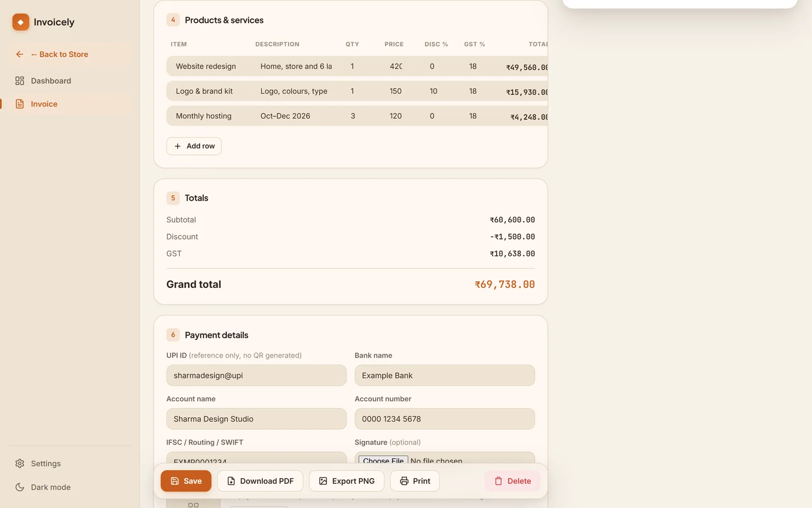Screen dimensions: 812x508
Task: Click Add row button
Action: 194,146
